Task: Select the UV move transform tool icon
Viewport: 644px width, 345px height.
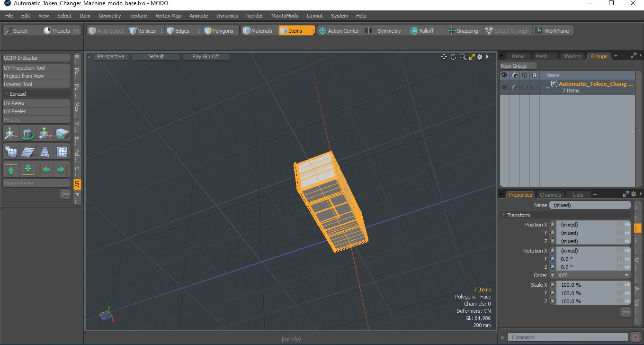Action: pyautogui.click(x=11, y=134)
